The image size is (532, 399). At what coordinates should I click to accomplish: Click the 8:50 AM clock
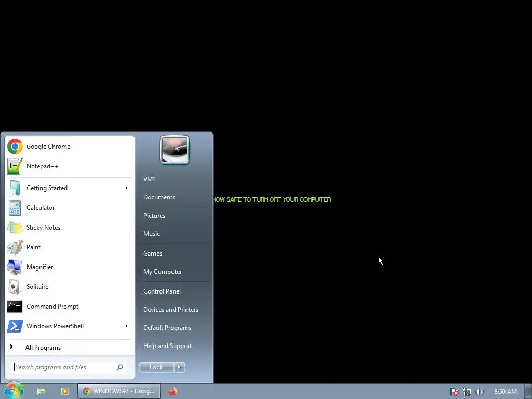click(x=505, y=392)
